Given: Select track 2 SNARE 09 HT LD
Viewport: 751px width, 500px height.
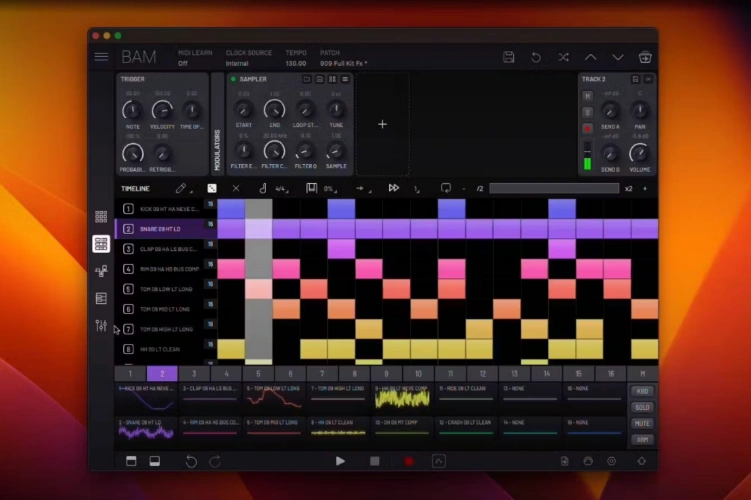Looking at the screenshot, I should (x=160, y=229).
